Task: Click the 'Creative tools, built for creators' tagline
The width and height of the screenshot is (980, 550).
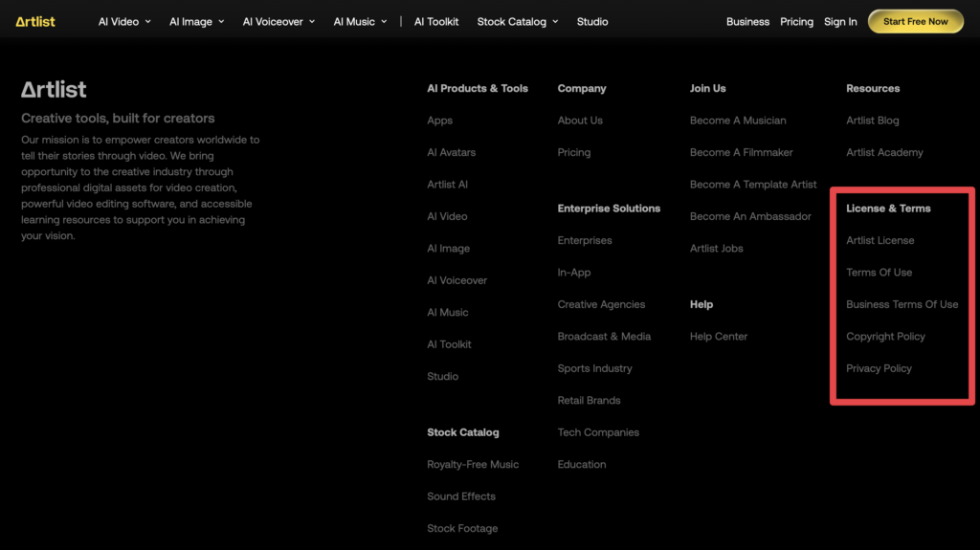Action: [118, 118]
